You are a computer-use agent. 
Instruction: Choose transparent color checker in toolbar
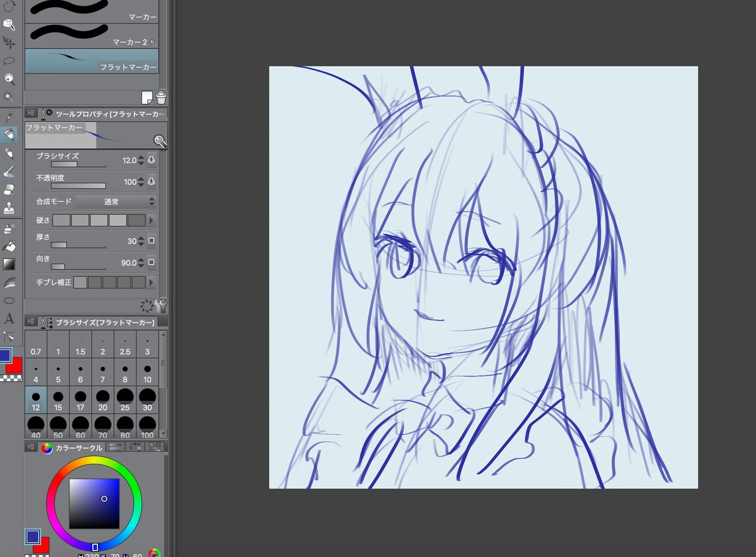[11, 377]
